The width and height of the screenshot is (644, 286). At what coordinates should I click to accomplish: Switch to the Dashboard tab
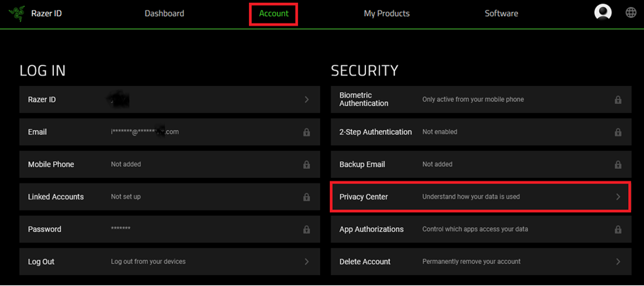click(x=164, y=13)
